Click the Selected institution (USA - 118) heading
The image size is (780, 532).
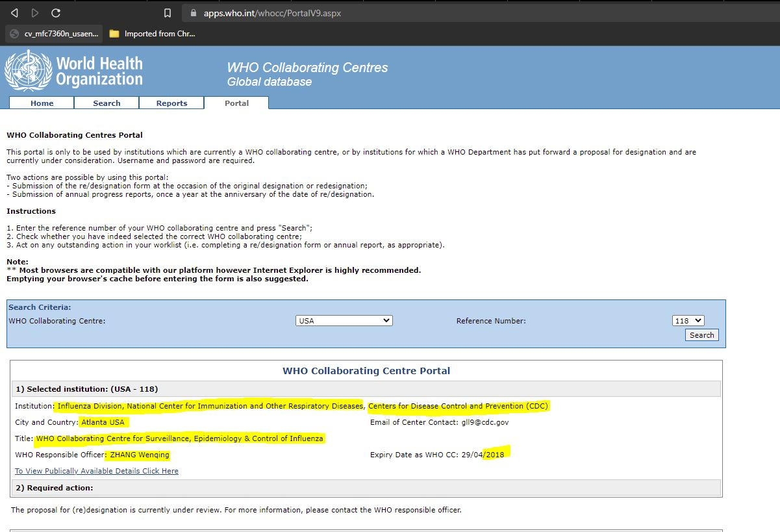tap(86, 389)
